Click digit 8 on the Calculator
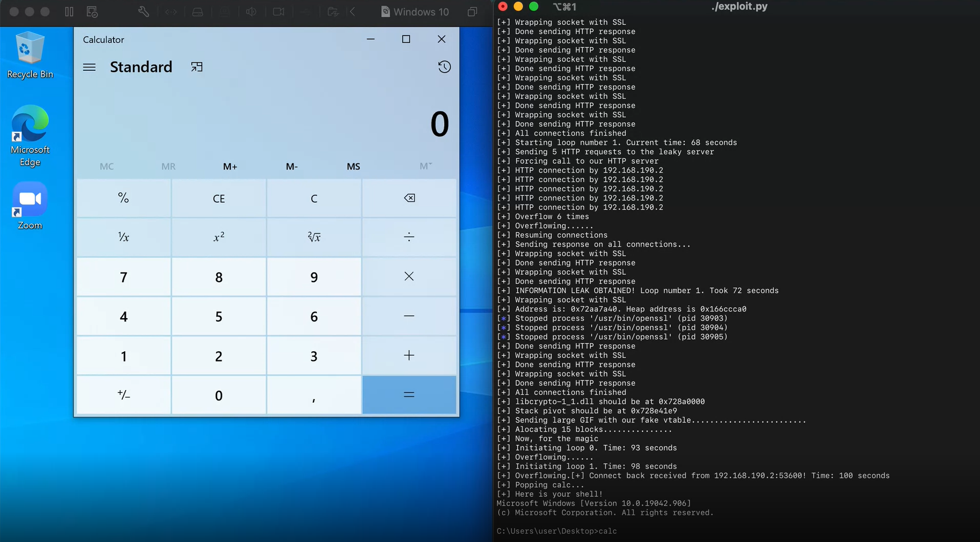The height and width of the screenshot is (542, 980). point(219,276)
